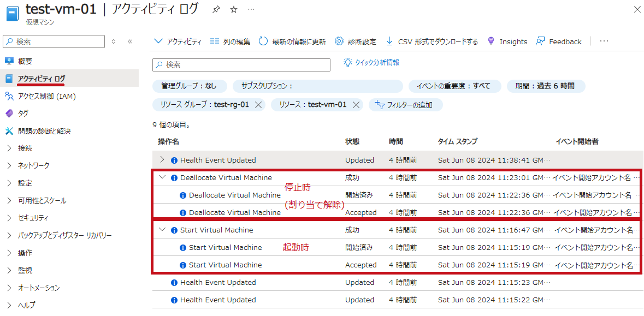
Task: Open the toolbar overflow ellipsis menu
Action: [x=604, y=41]
